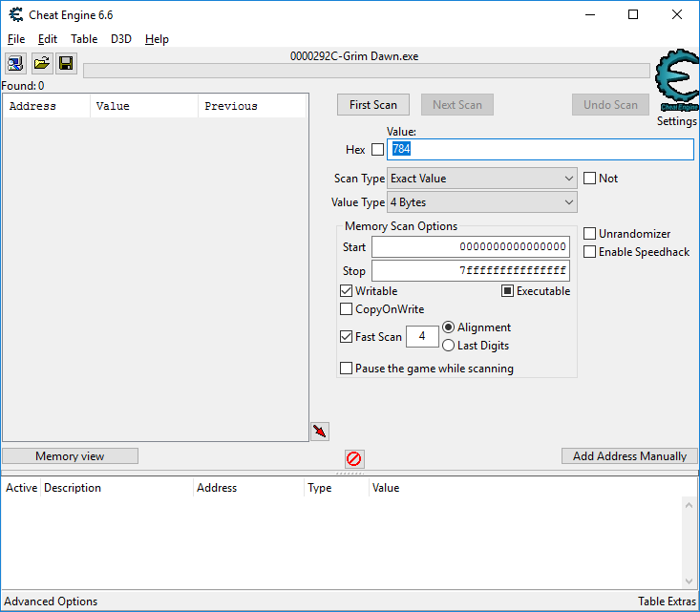Click the save floppy disk icon
The image size is (700, 612).
coord(66,63)
